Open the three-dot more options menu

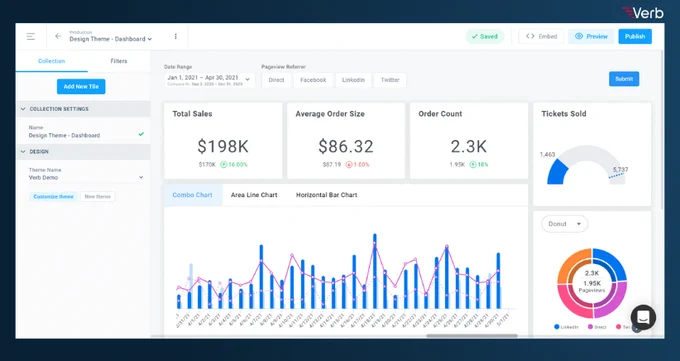click(176, 36)
